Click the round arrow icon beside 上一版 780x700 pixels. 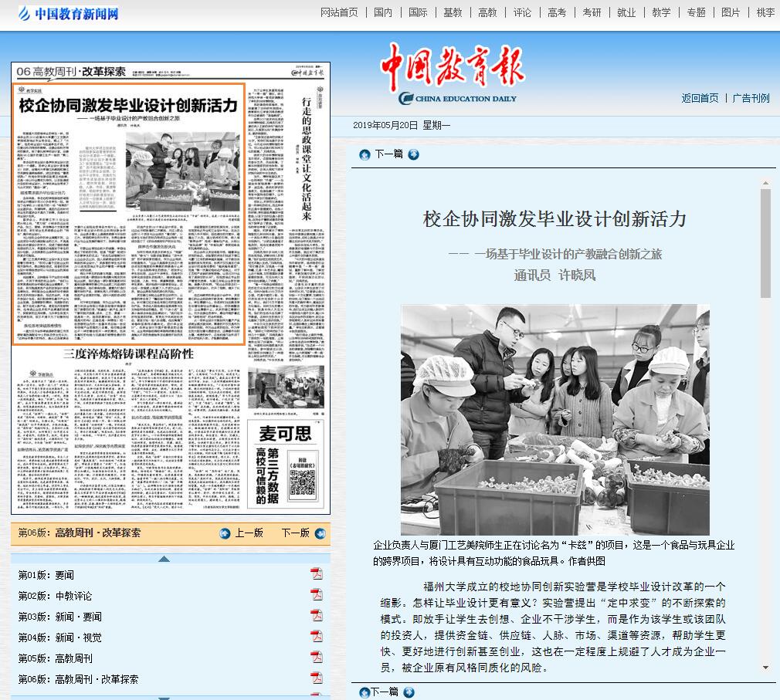225,533
